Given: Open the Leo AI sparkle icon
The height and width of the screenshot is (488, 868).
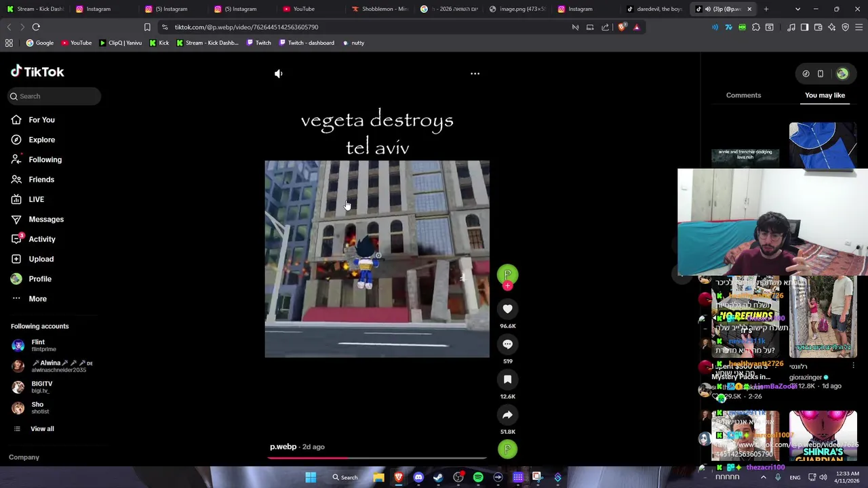Looking at the screenshot, I should pyautogui.click(x=831, y=27).
